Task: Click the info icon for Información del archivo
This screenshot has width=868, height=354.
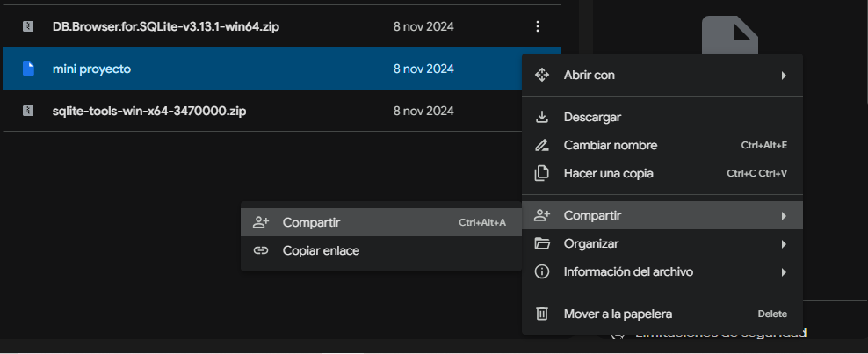Action: pos(542,271)
